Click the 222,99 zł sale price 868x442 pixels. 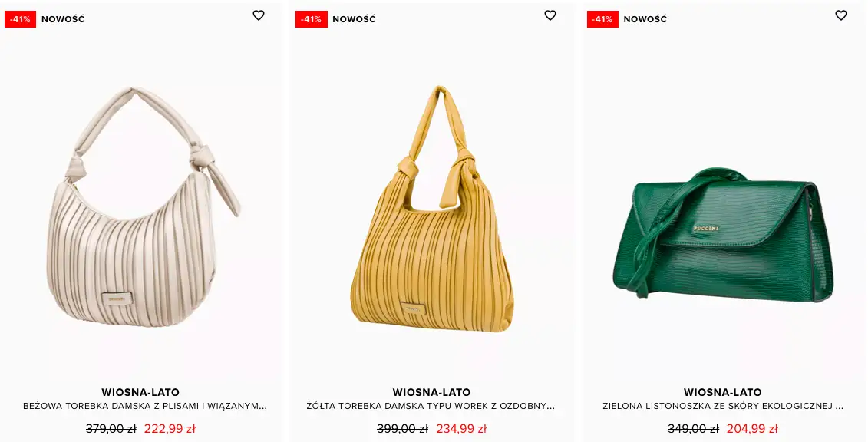pos(170,429)
